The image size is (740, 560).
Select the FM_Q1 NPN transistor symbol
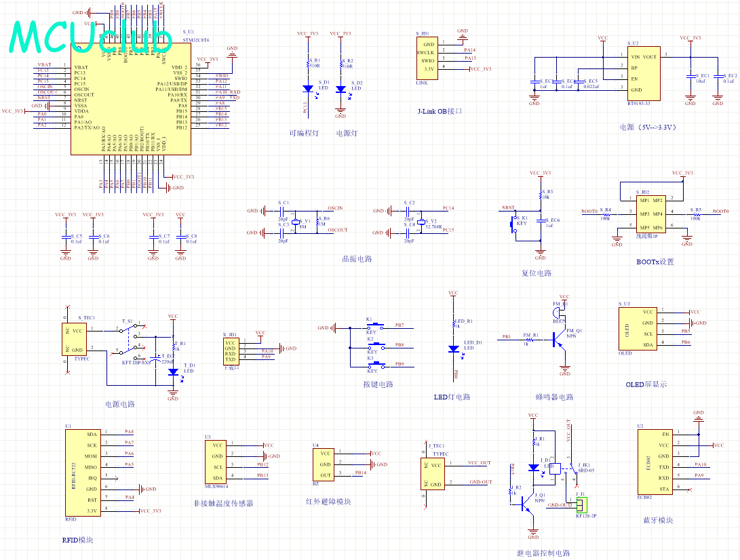pos(558,340)
